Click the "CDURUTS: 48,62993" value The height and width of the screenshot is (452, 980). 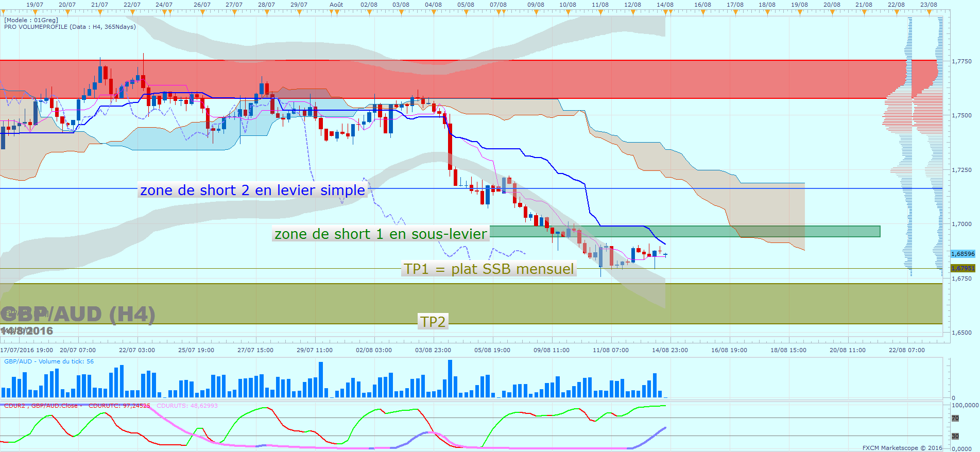point(187,406)
